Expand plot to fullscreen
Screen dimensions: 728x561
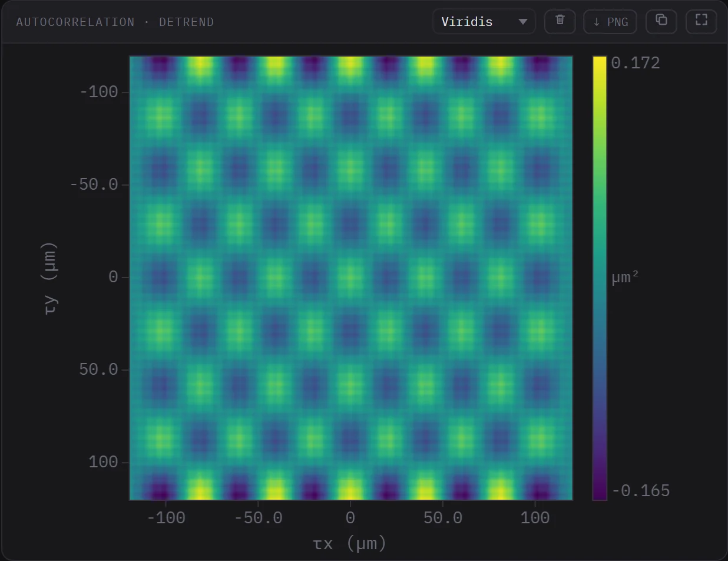pyautogui.click(x=701, y=22)
